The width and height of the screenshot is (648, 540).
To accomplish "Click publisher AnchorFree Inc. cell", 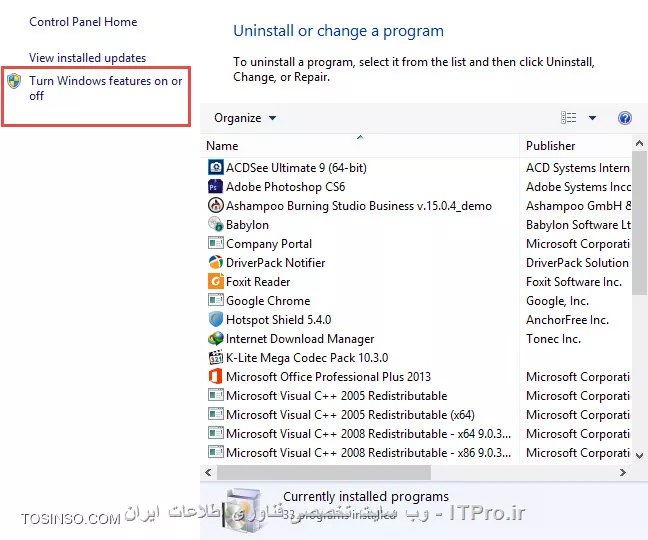I will pos(567,320).
